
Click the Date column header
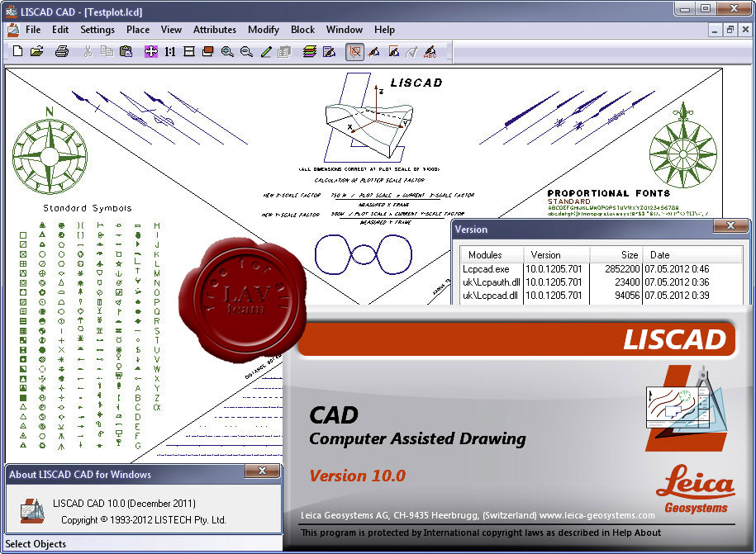692,255
